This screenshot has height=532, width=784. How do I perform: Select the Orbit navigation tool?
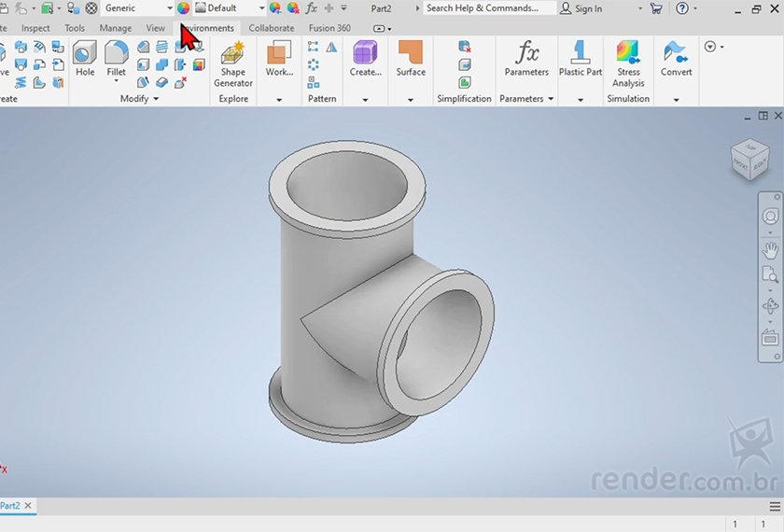pyautogui.click(x=770, y=306)
